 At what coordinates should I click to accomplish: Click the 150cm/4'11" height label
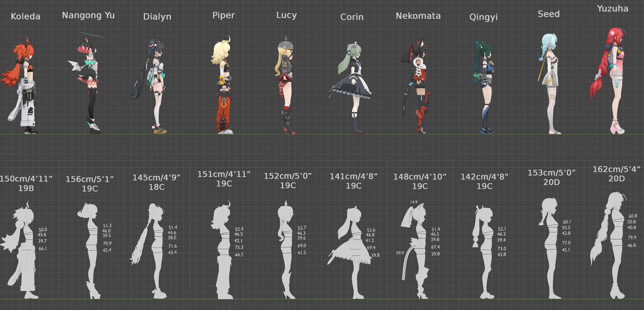click(26, 178)
